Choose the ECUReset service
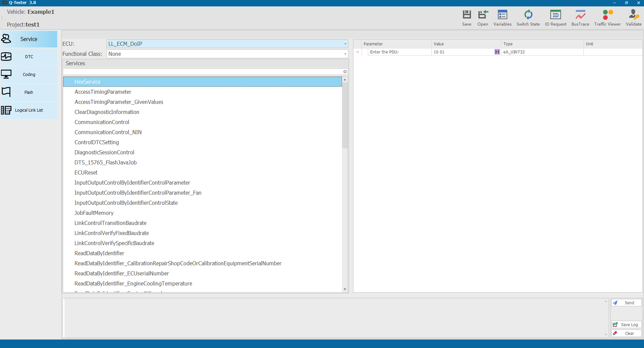The width and height of the screenshot is (644, 348). [x=203, y=172]
